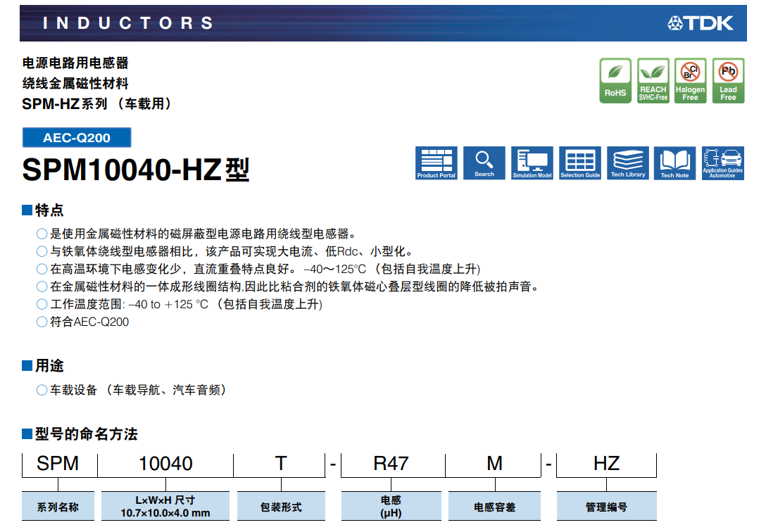Select the 管理编号 label box
The image size is (766, 532).
[x=606, y=507]
